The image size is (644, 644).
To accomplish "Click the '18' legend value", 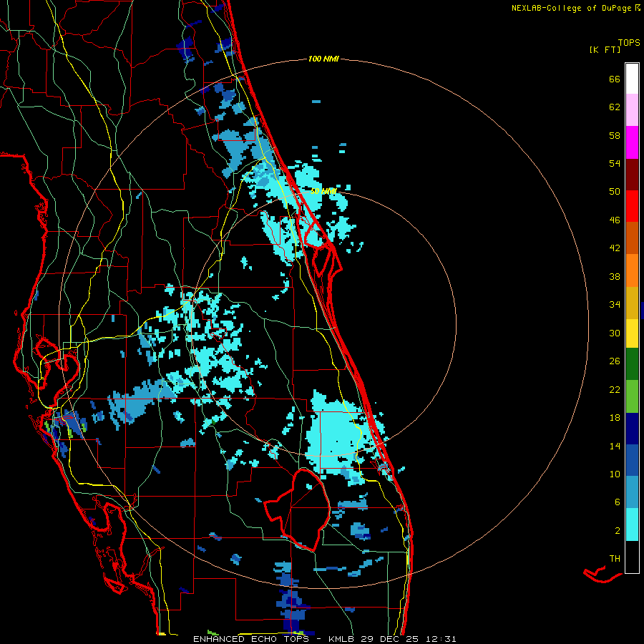I will (x=615, y=418).
